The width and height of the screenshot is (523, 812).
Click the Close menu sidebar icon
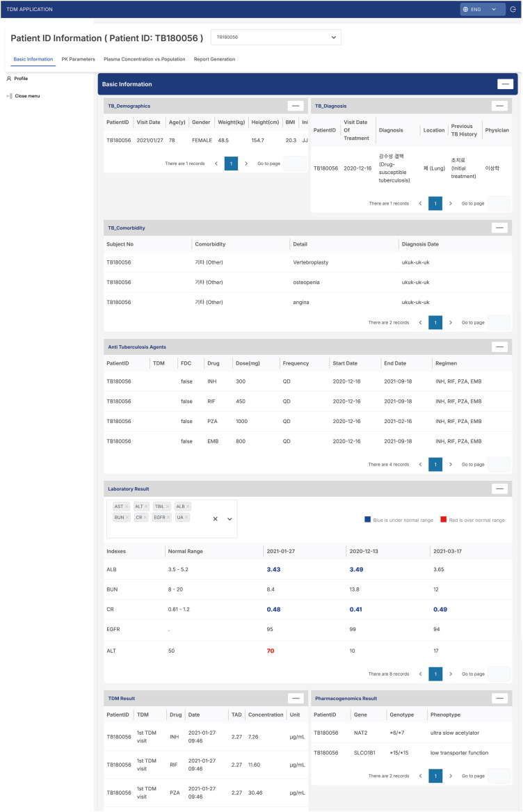point(10,96)
